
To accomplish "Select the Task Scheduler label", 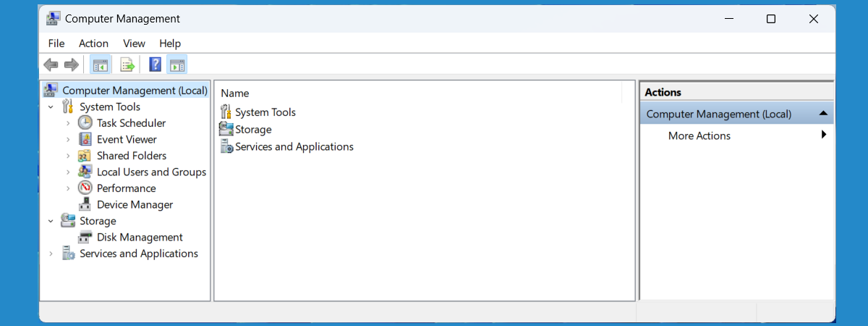I will point(132,123).
